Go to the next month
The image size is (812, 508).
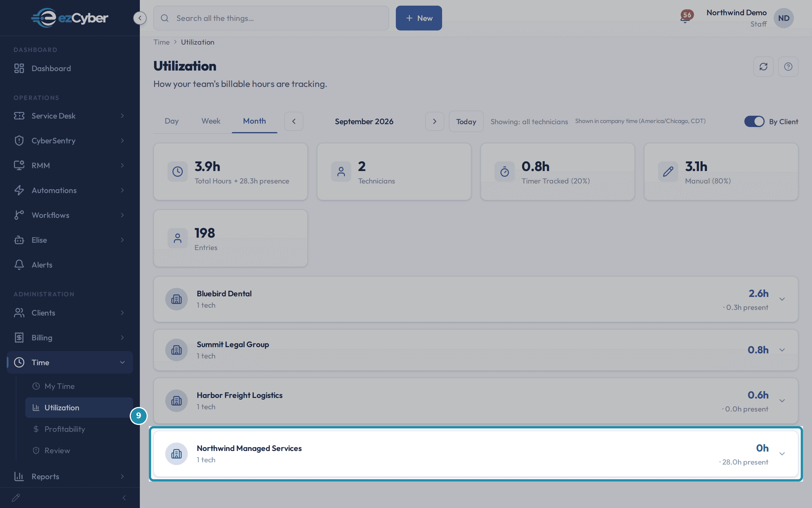434,122
